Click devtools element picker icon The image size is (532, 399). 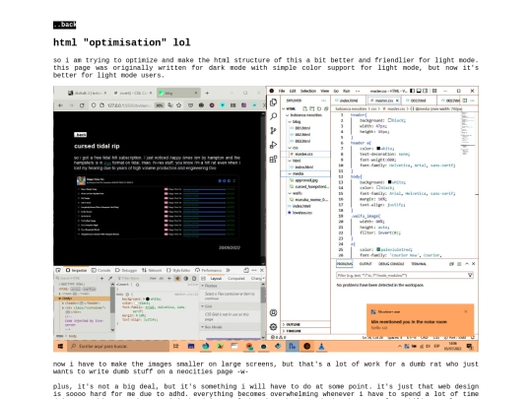(58, 270)
